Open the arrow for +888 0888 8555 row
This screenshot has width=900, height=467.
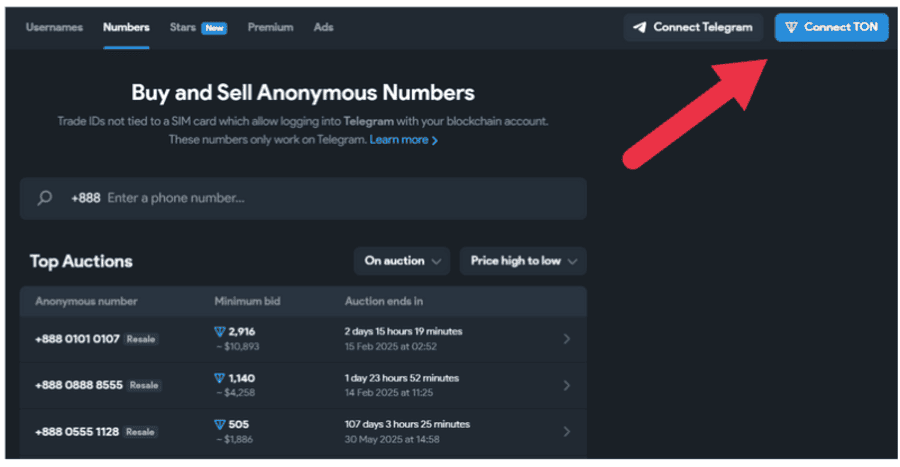(x=567, y=386)
